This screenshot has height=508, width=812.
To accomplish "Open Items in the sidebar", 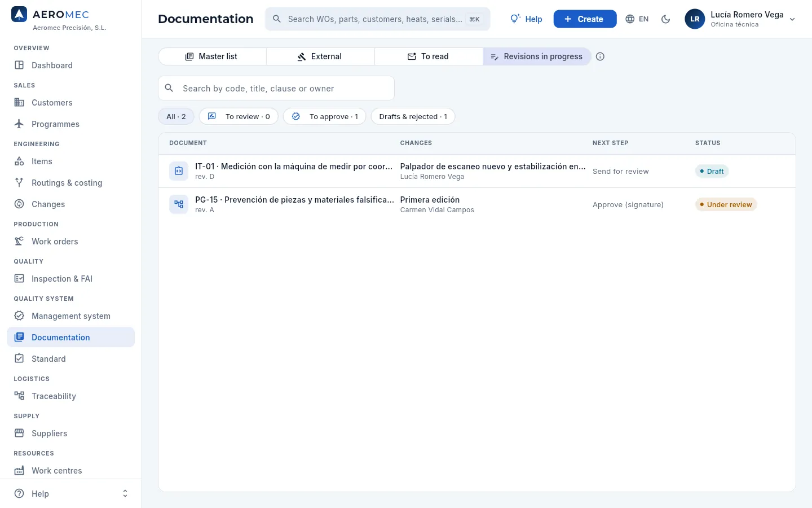I will tap(71, 161).
